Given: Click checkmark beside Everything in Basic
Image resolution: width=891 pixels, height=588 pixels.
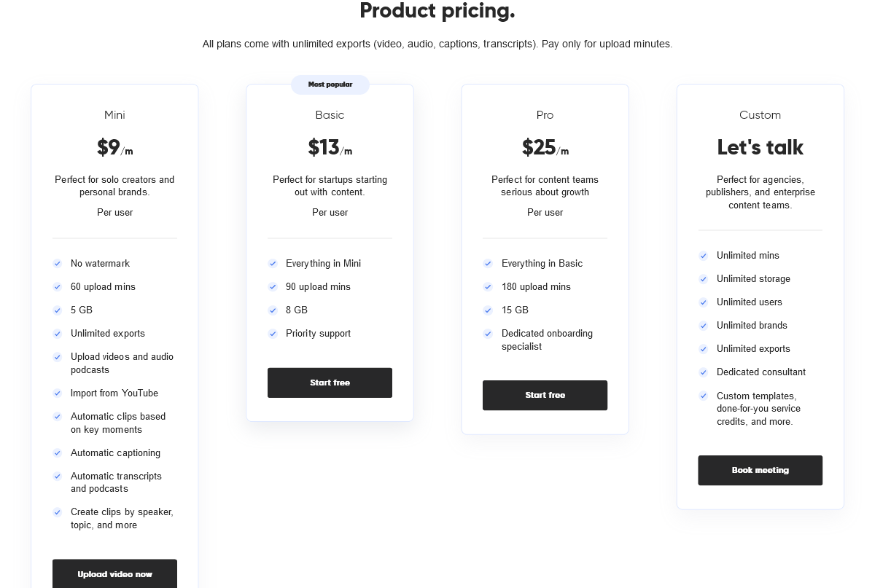Looking at the screenshot, I should (488, 264).
